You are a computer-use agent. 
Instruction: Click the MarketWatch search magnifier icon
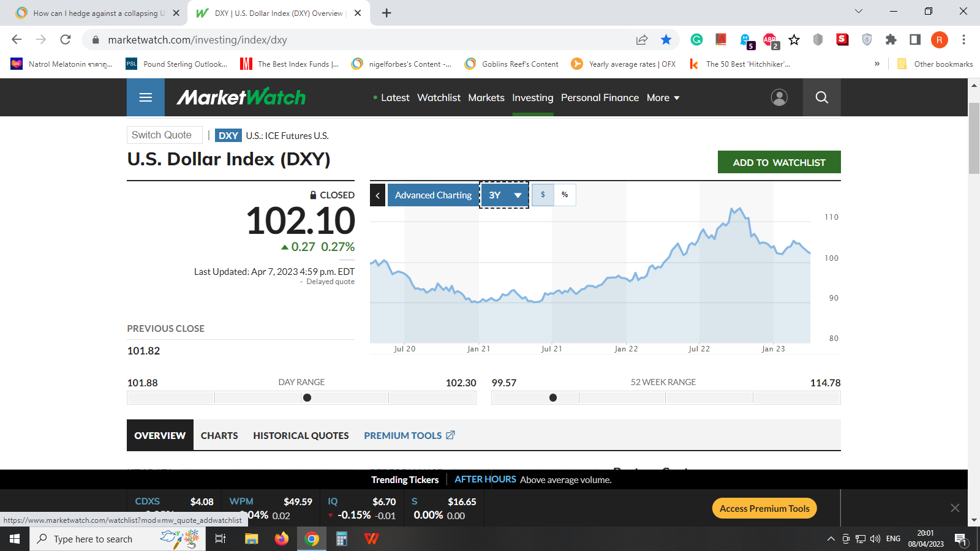coord(821,97)
